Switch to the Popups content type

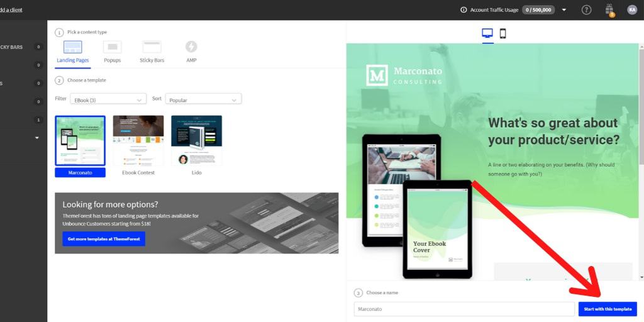point(112,53)
